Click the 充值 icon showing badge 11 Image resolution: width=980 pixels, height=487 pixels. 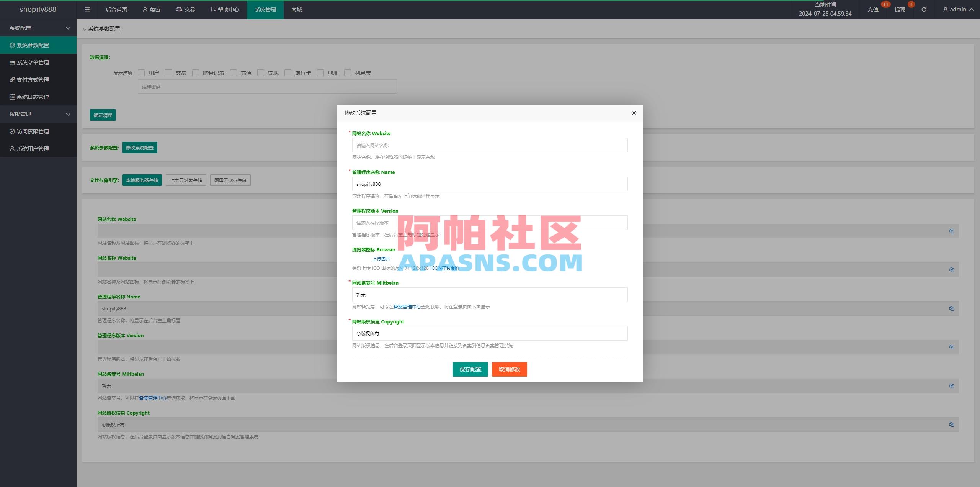874,9
